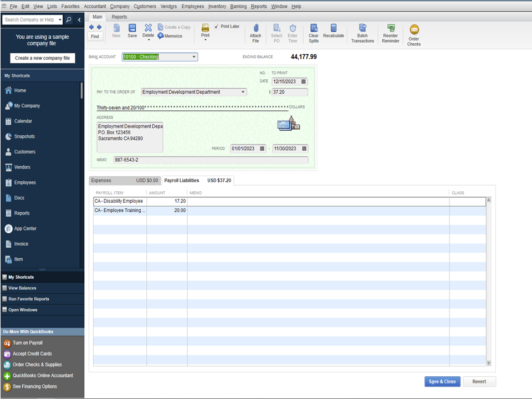Viewport: 532px width, 399px height.
Task: Click the Reorder Reminder icon
Action: [x=391, y=33]
